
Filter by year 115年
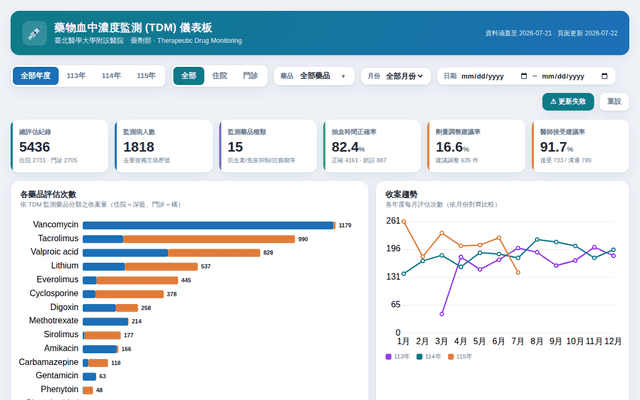pos(146,76)
